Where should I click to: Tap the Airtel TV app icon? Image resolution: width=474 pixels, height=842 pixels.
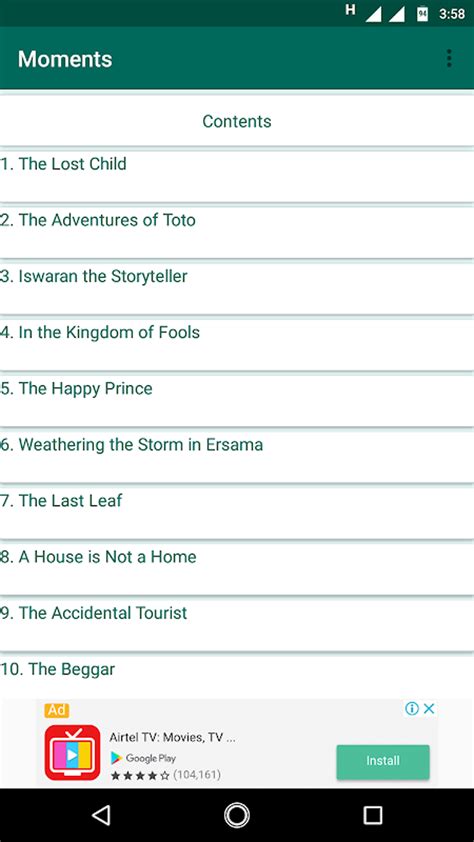72,752
